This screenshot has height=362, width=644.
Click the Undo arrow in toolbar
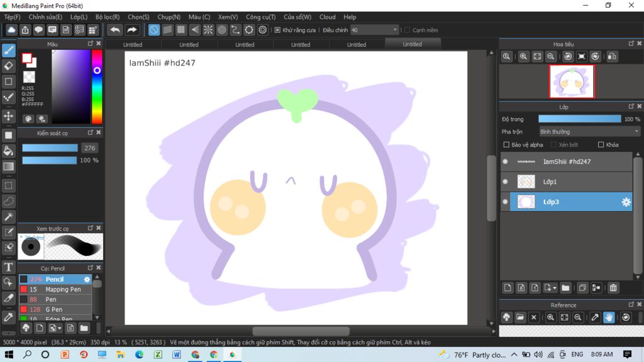point(116,30)
